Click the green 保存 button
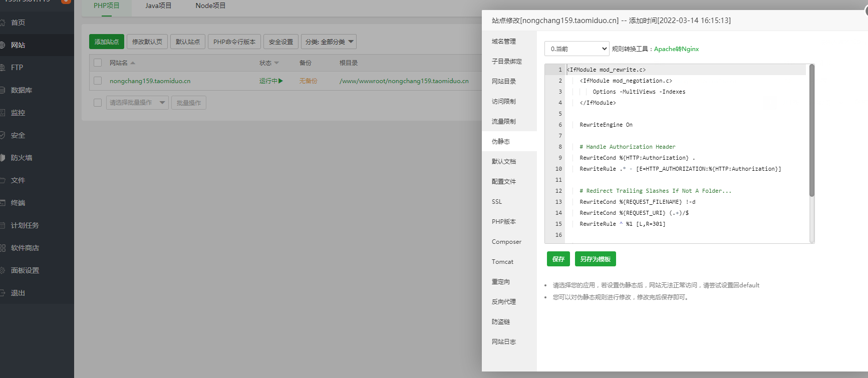The width and height of the screenshot is (868, 378). pyautogui.click(x=558, y=259)
